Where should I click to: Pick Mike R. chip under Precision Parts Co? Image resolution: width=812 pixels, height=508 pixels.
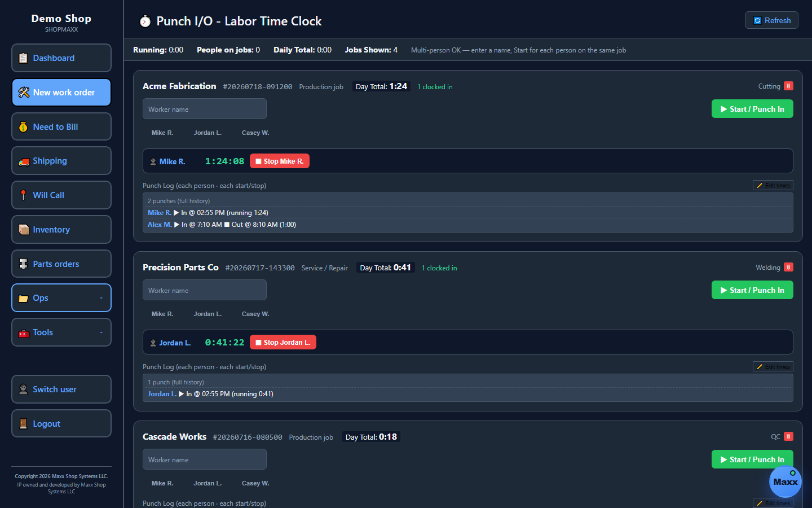162,314
